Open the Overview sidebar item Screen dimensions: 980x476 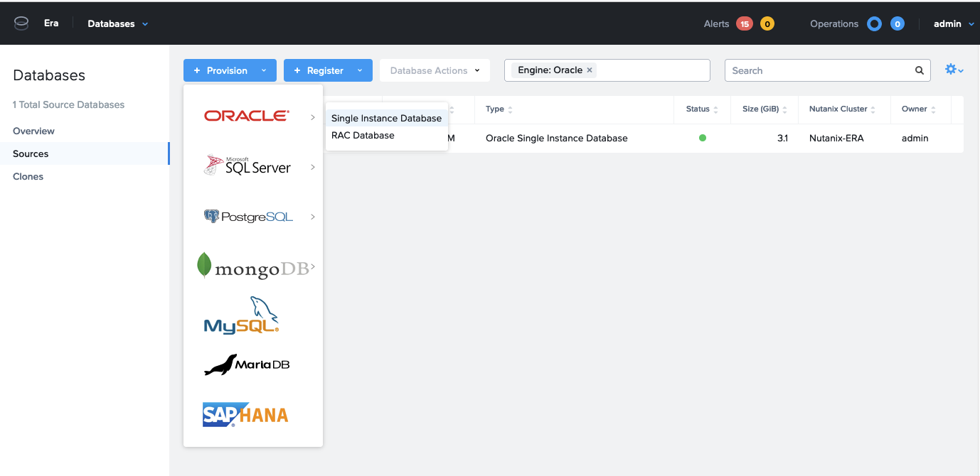(84, 131)
